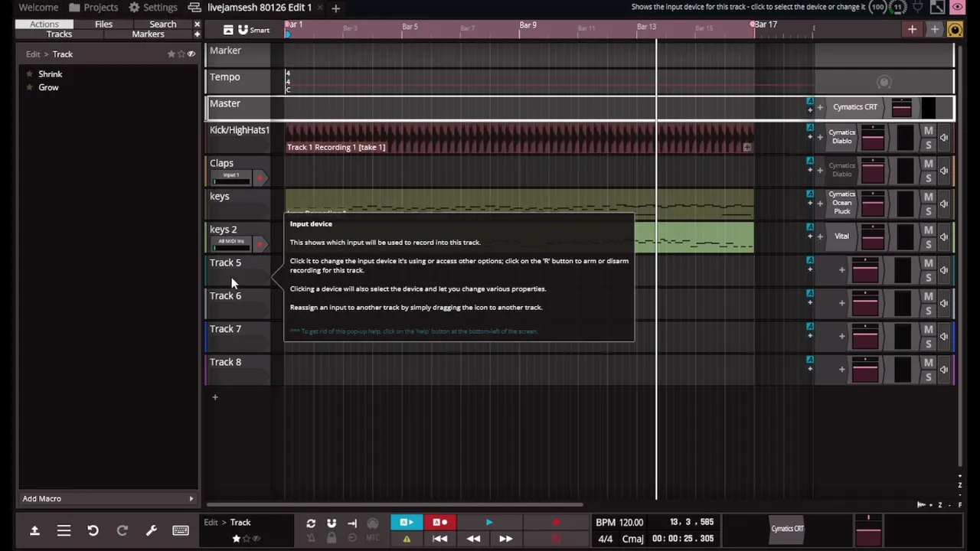
Task: Click the automation write button (red)
Action: [x=440, y=523]
